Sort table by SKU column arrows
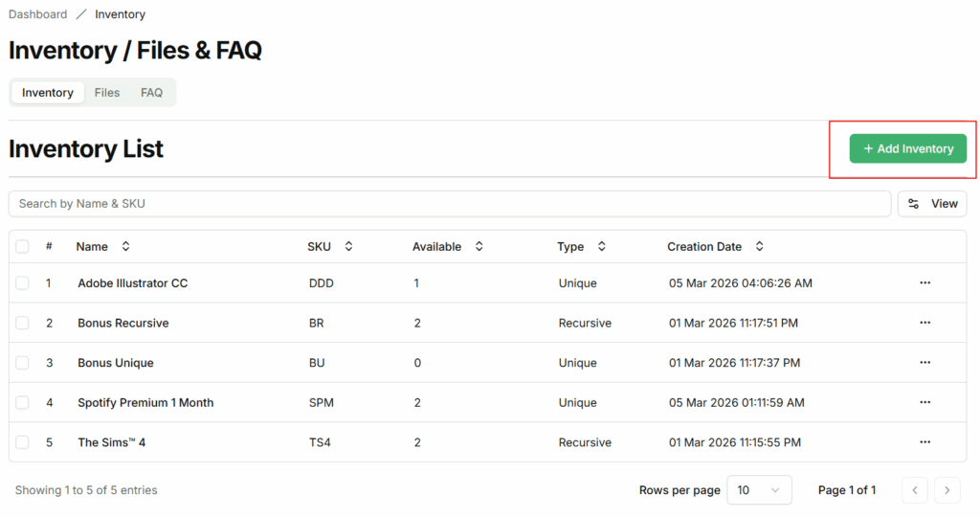980x517 pixels. (x=349, y=247)
